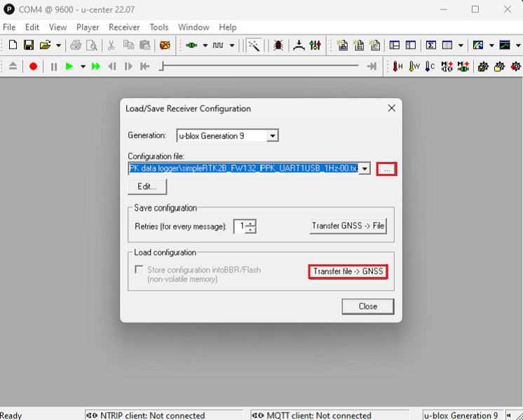Image resolution: width=523 pixels, height=420 pixels.
Task: Expand the Generation dropdown
Action: tap(273, 136)
